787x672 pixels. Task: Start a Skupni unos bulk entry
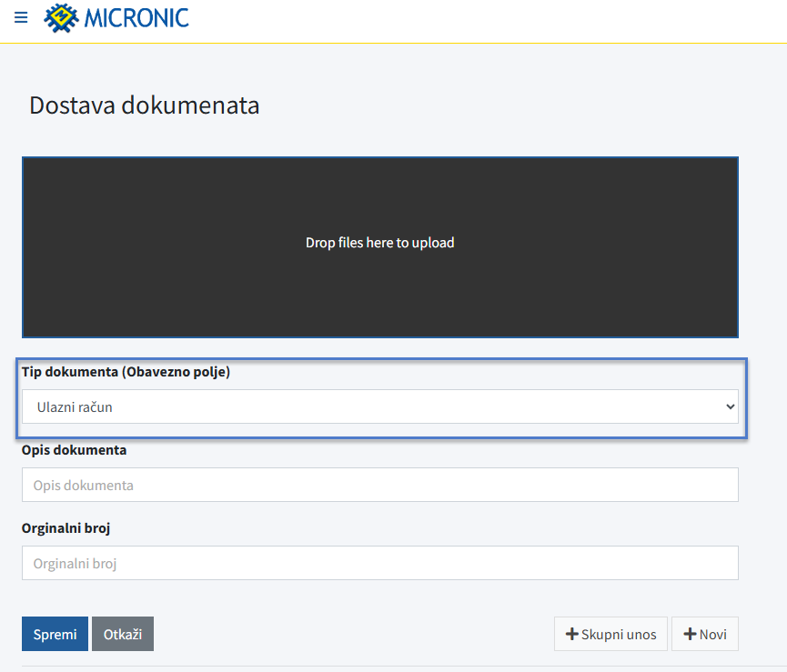610,634
